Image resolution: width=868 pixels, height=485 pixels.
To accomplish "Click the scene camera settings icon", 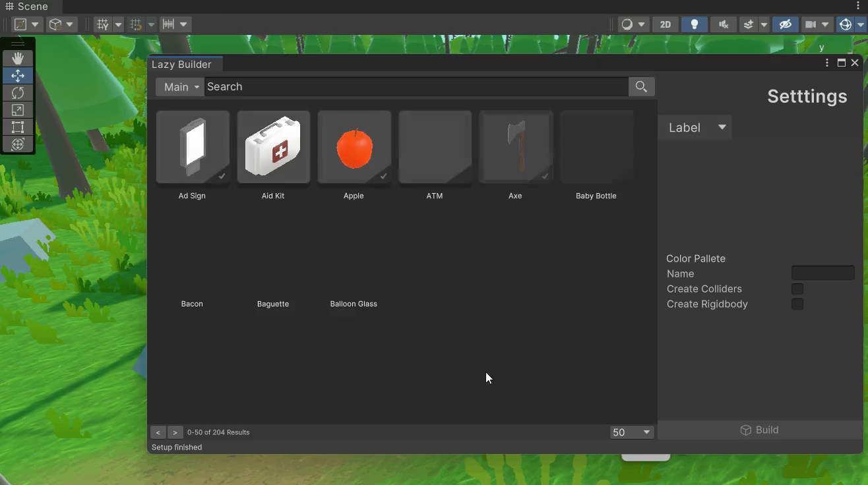I will (810, 24).
